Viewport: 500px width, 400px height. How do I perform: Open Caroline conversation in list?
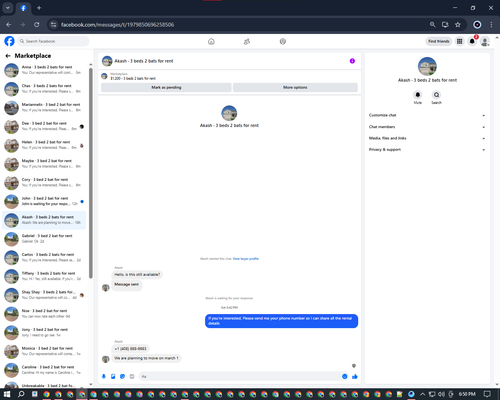click(x=44, y=370)
